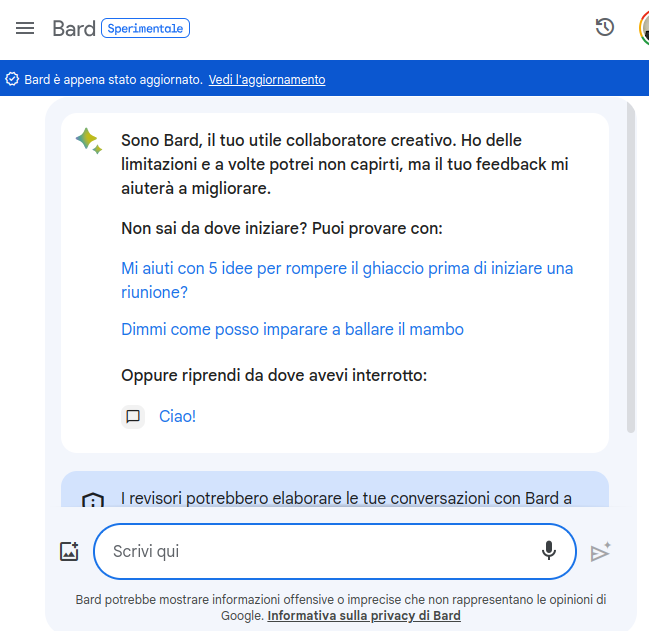Click the shield icon in the reviewers notice
Viewport: 649px width, 631px height.
pyautogui.click(x=93, y=499)
